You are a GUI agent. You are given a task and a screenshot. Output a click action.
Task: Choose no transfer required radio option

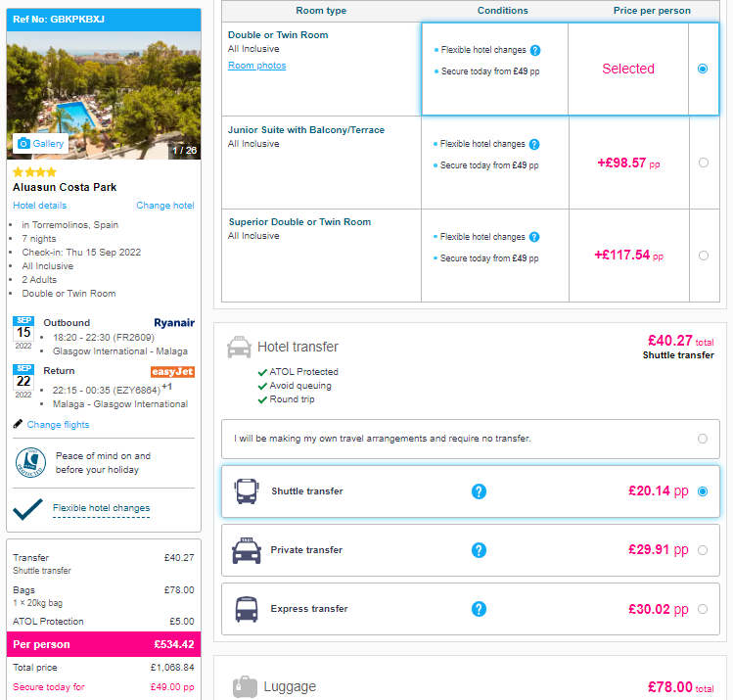703,439
